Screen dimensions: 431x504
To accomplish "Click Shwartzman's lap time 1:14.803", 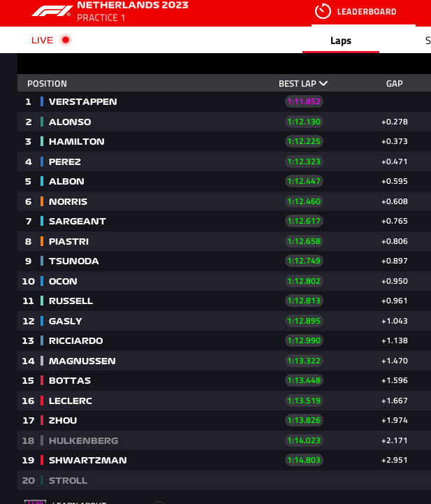I will (304, 460).
